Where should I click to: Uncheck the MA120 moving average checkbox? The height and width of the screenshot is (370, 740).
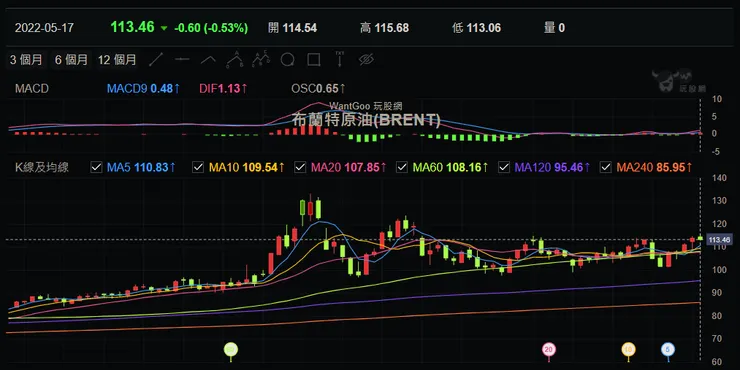click(x=504, y=167)
